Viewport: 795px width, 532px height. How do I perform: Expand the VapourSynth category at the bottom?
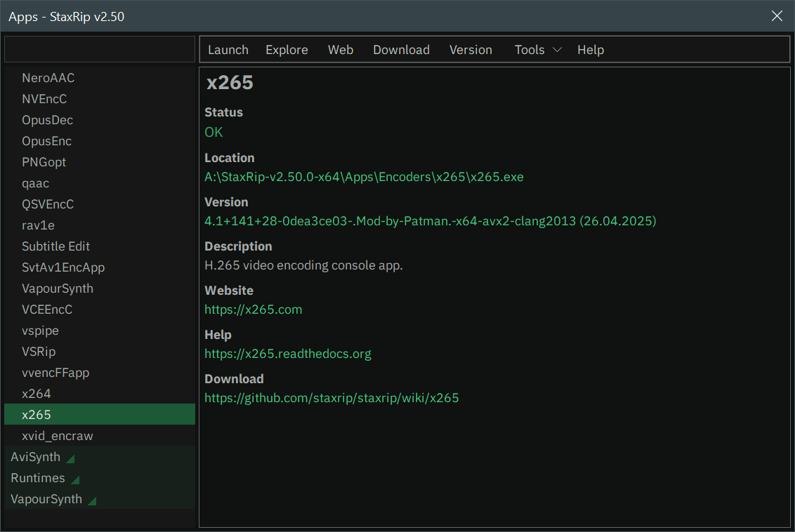(92, 500)
